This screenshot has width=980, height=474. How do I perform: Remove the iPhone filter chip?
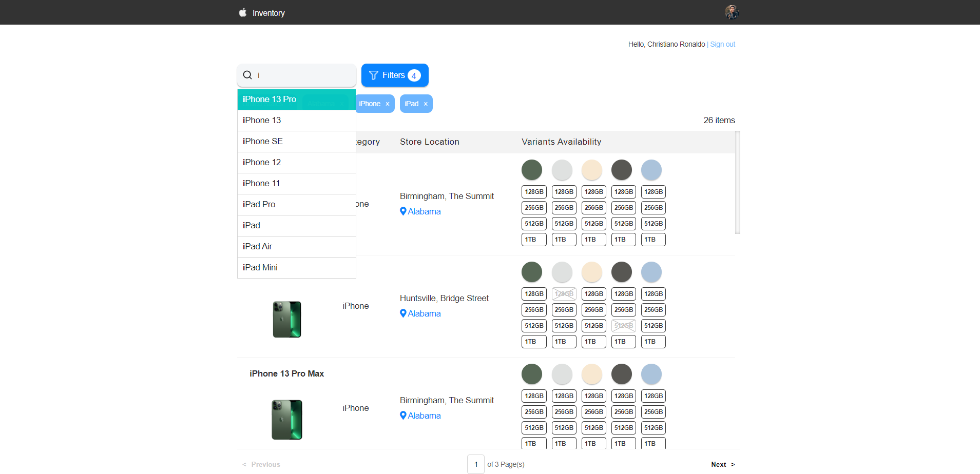(x=388, y=104)
